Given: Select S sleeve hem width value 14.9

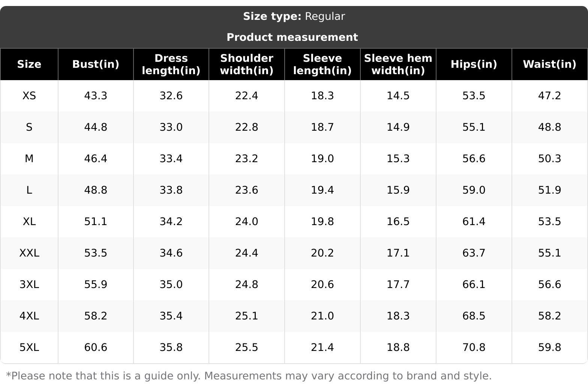Looking at the screenshot, I should coord(398,127).
